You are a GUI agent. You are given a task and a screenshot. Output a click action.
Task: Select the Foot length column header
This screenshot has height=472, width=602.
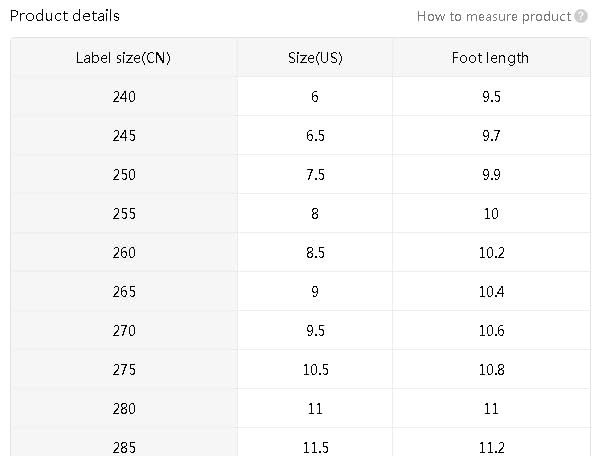[490, 57]
